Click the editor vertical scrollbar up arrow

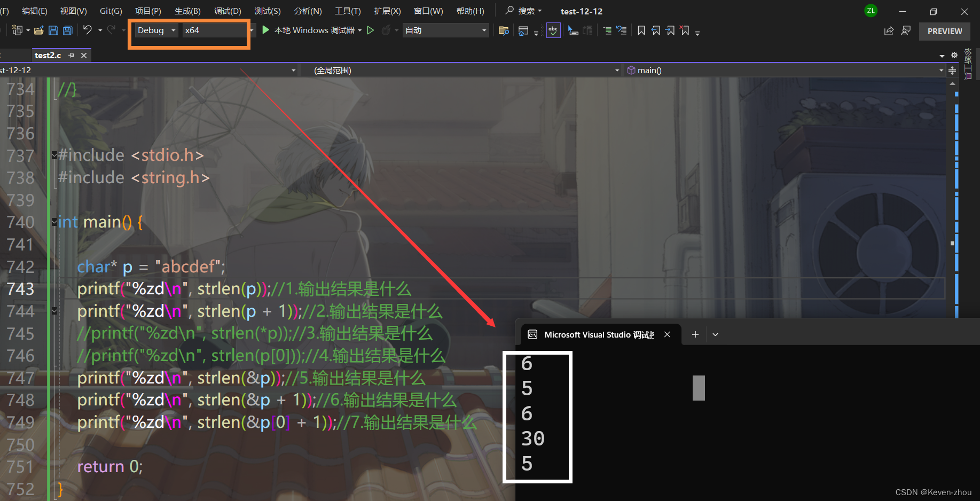[952, 84]
